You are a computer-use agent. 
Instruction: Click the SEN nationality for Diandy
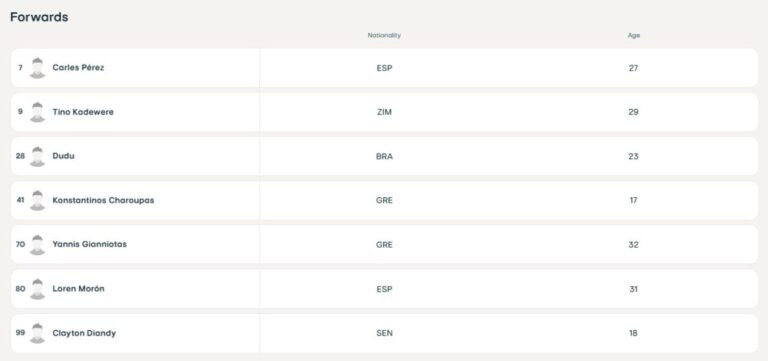tap(384, 333)
